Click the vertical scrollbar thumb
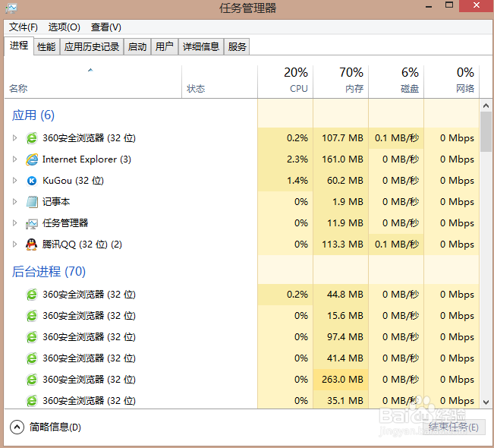The height and width of the screenshot is (448, 494). pyautogui.click(x=486, y=132)
